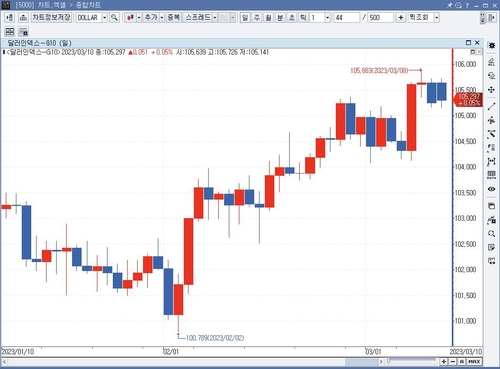Click the R reset button at bottom
This screenshot has width=500, height=369.
pos(462,362)
